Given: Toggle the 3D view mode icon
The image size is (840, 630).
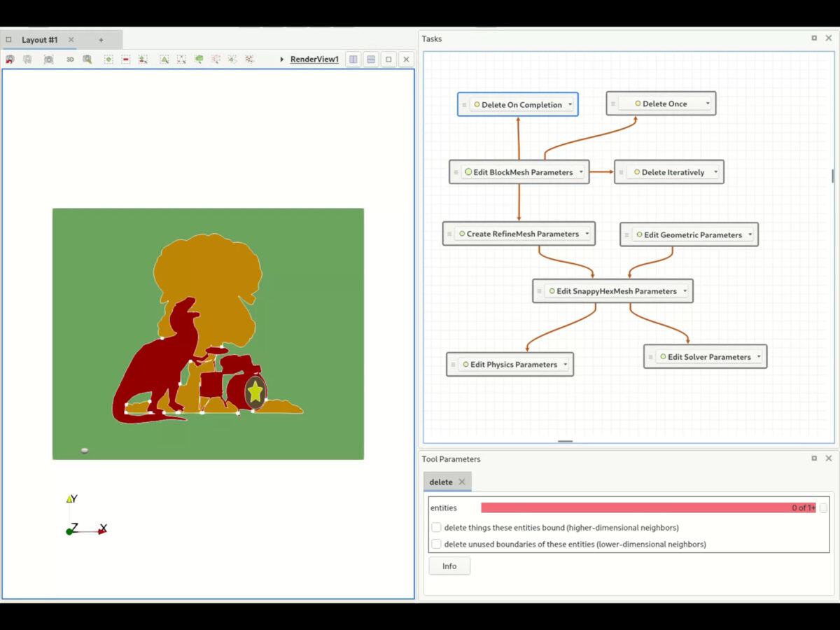Looking at the screenshot, I should (69, 59).
